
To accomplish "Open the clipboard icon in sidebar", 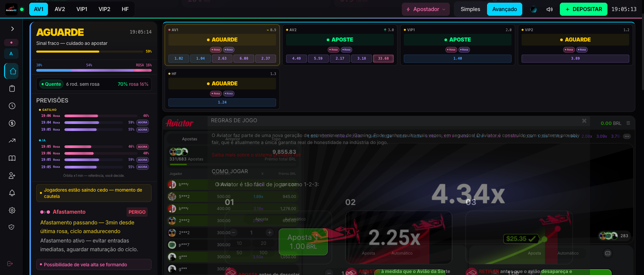I will 12,88.
